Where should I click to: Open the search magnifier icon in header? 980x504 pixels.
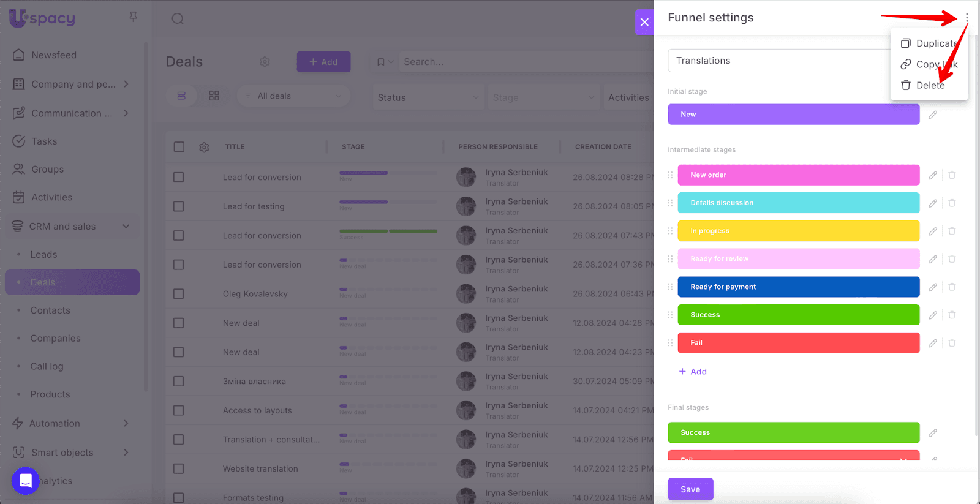[178, 19]
